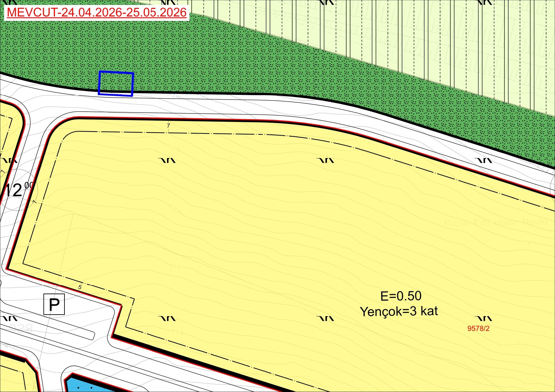Click the grid tick mark left of E=0.50
This screenshot has height=392, width=555.
(x=325, y=318)
